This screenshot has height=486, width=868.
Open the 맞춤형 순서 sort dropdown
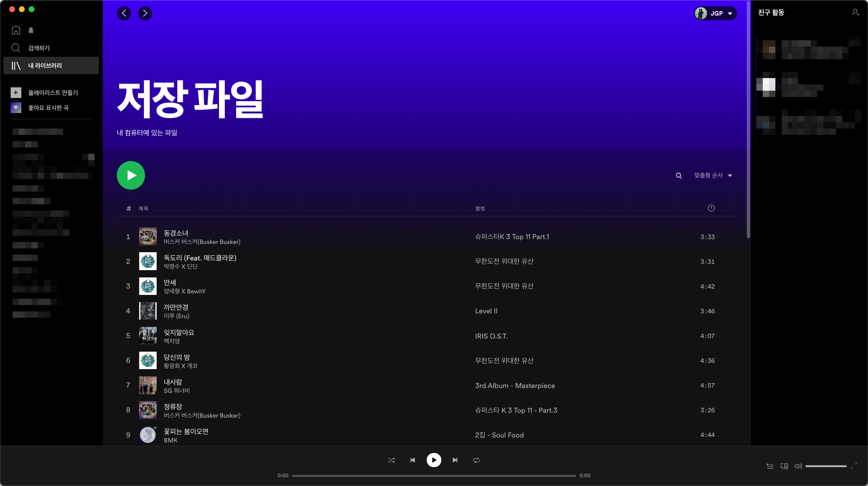pyautogui.click(x=713, y=175)
